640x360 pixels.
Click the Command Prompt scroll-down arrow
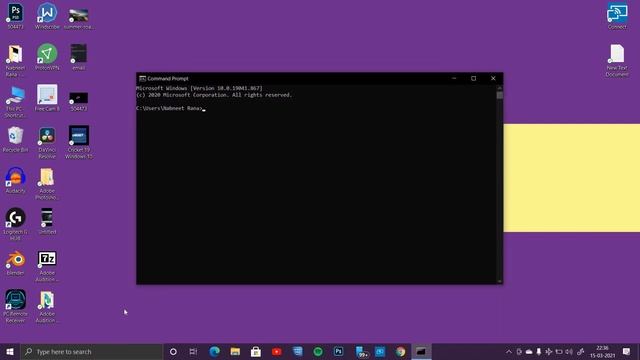click(x=500, y=281)
